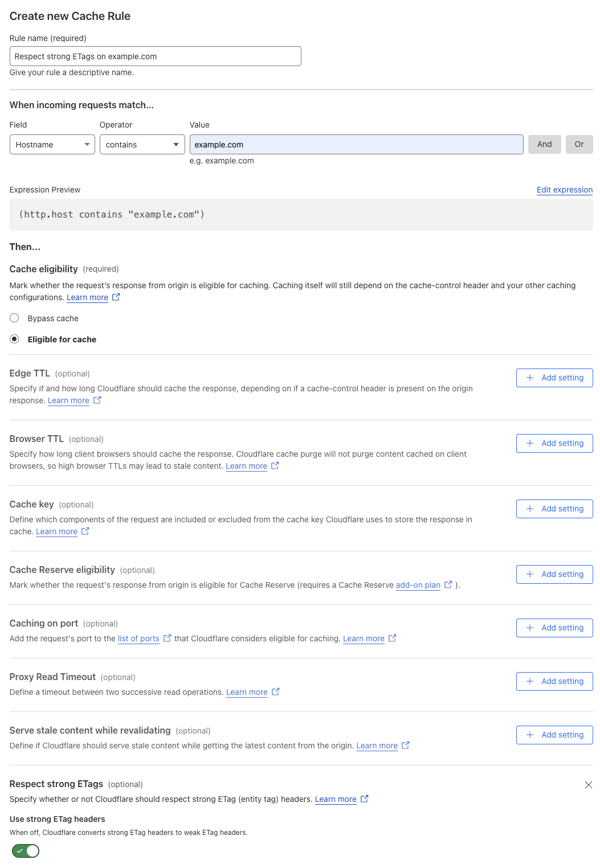
Task: Click the Or button to add condition
Action: point(579,145)
